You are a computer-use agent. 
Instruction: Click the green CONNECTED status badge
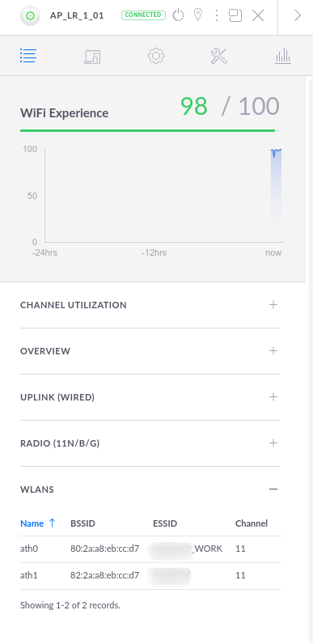[x=143, y=15]
